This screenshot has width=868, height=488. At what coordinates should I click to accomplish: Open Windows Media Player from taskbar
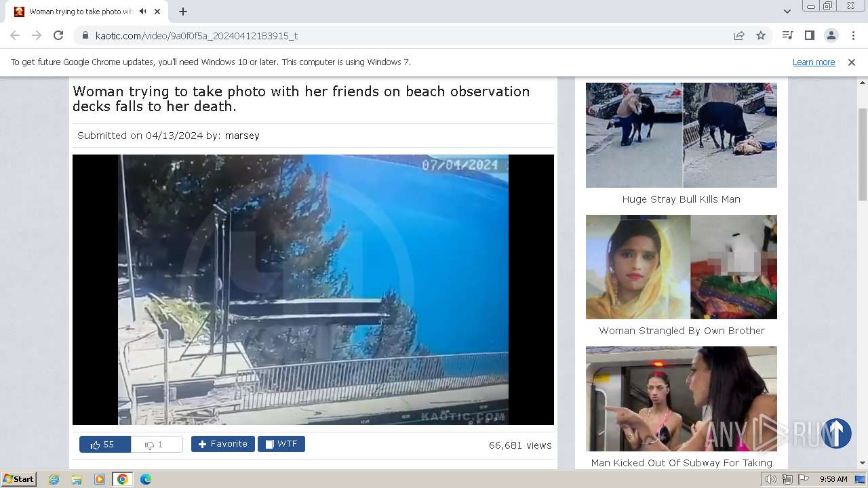pyautogui.click(x=100, y=479)
